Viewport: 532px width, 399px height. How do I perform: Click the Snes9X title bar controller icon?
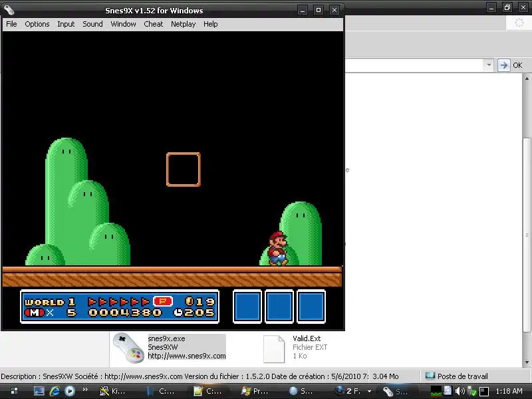coord(9,10)
